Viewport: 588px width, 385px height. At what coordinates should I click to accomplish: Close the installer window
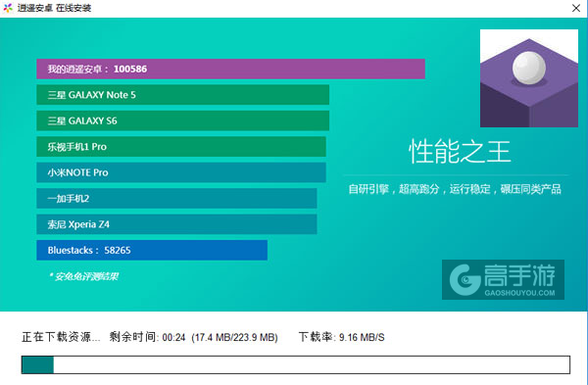click(576, 8)
